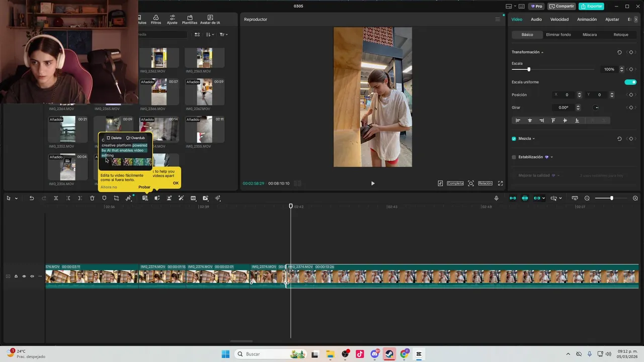Zoom in the timeline with plus magnifier
This screenshot has height=362, width=644.
coord(635,198)
